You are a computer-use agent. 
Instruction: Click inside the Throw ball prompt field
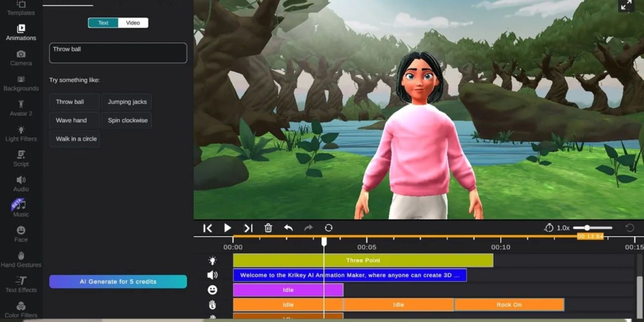click(118, 53)
